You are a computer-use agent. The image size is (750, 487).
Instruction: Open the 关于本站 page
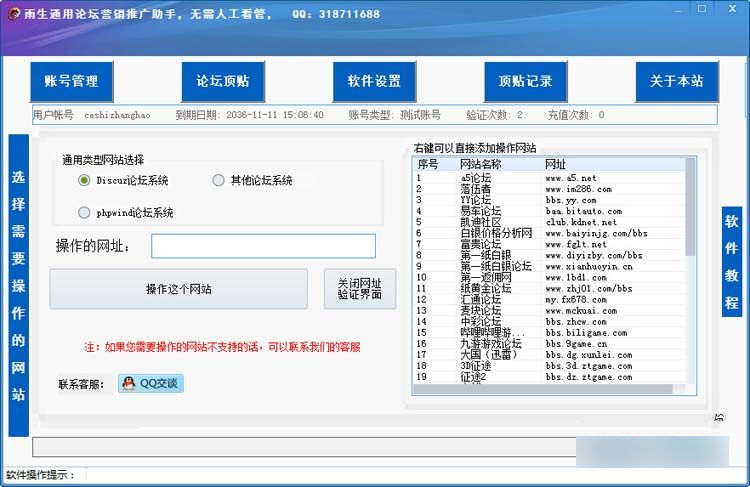(676, 82)
